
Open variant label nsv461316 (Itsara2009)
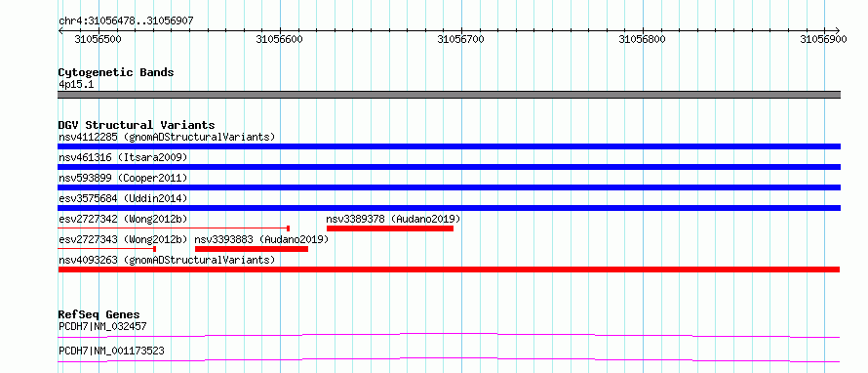coord(123,157)
